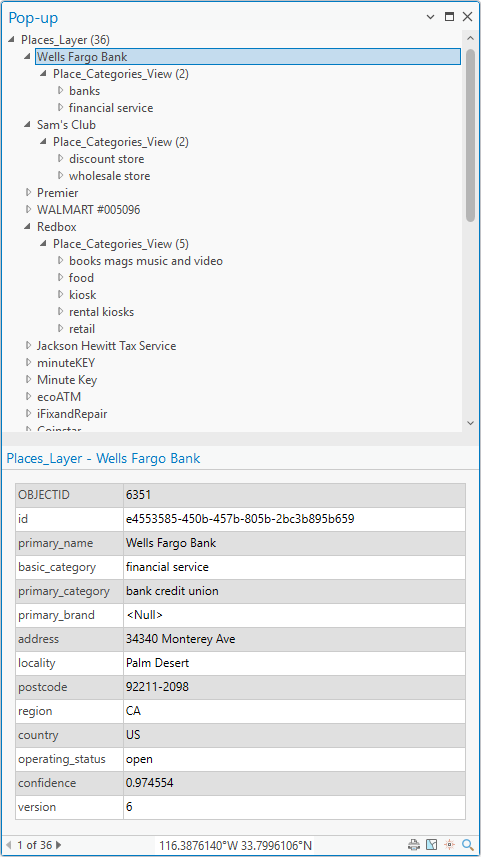Select WALMART #005096 feature

89,210
